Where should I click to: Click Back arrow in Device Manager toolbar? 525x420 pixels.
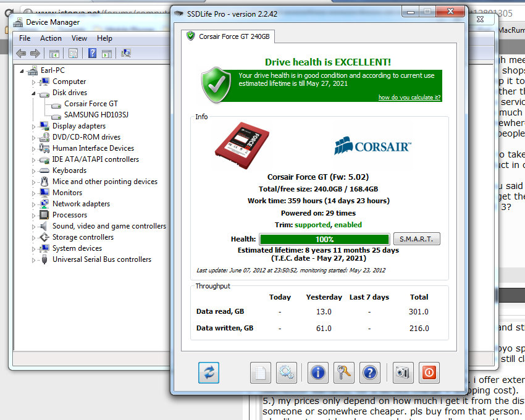tap(21, 53)
